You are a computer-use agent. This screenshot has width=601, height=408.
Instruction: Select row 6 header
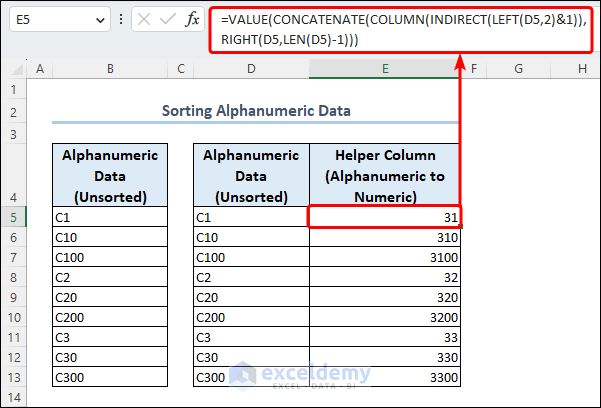13,237
